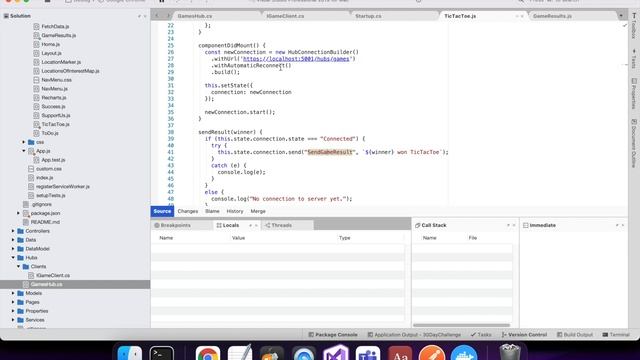The height and width of the screenshot is (360, 640).
Task: Open the Tests side pad
Action: pos(634,59)
